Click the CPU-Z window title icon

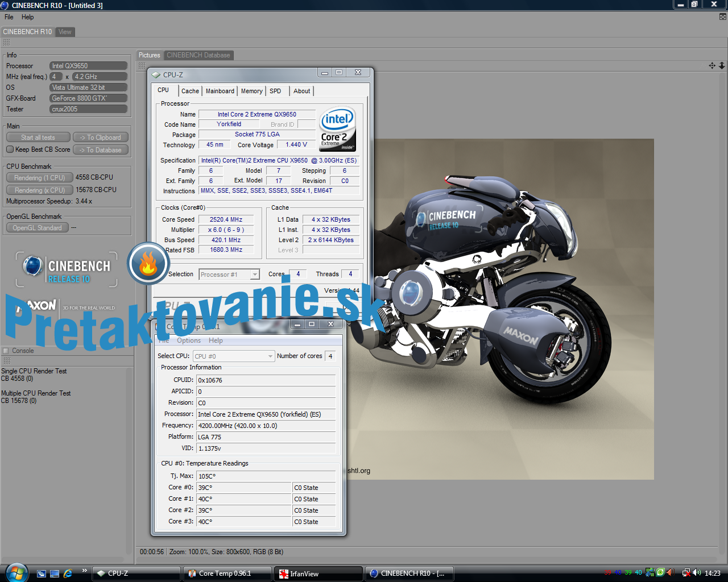click(156, 74)
